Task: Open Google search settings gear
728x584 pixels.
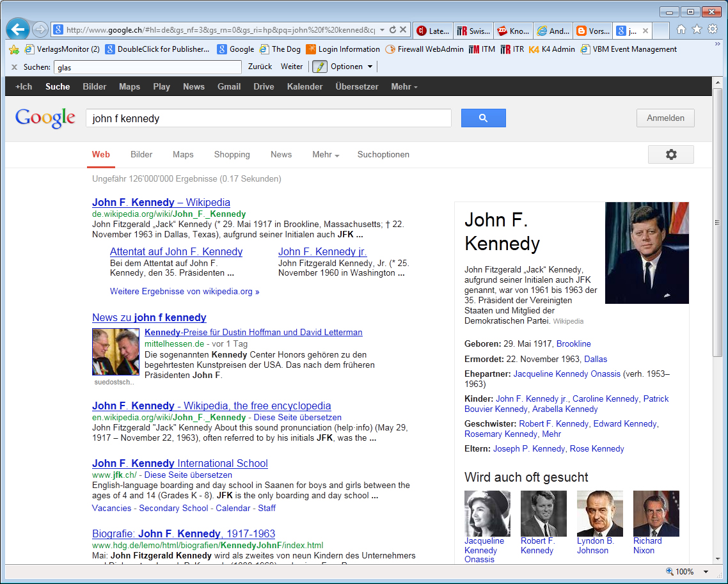Action: pyautogui.click(x=671, y=155)
